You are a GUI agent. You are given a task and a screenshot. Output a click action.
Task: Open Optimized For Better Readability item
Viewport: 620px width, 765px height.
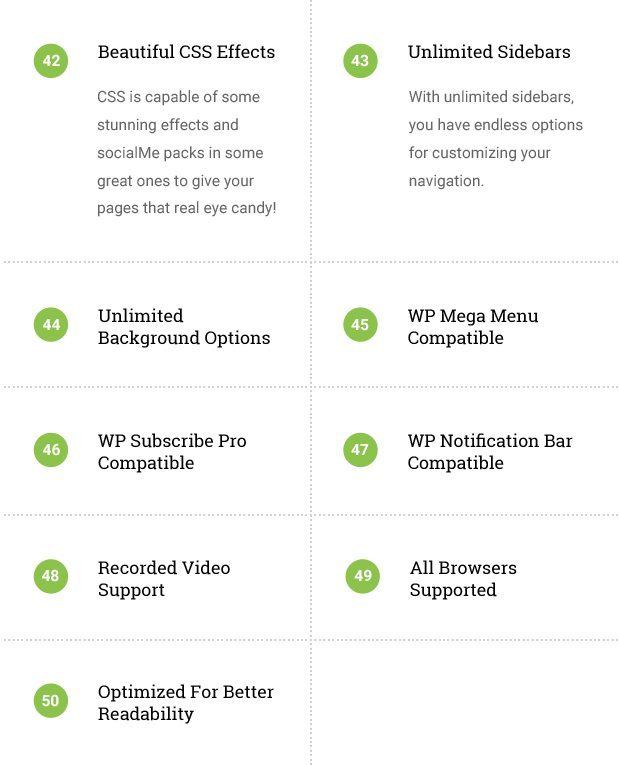[185, 703]
